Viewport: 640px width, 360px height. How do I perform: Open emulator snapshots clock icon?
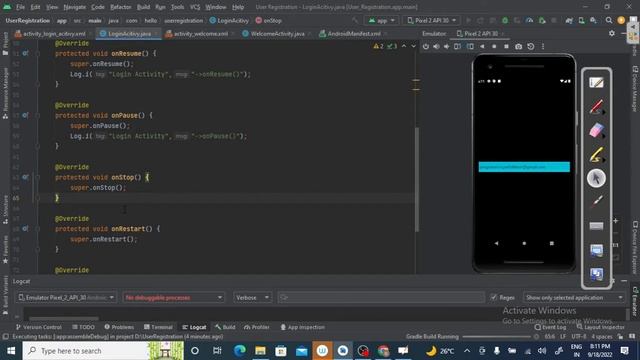(531, 47)
